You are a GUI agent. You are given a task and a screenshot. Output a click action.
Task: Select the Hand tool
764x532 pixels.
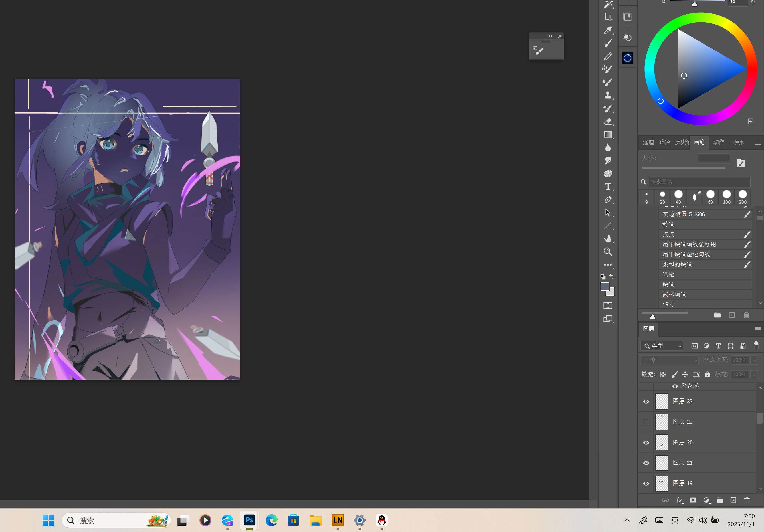pyautogui.click(x=607, y=239)
